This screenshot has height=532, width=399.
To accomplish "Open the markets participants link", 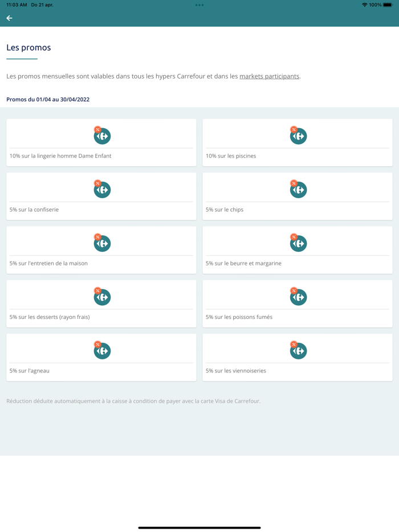I will 269,76.
